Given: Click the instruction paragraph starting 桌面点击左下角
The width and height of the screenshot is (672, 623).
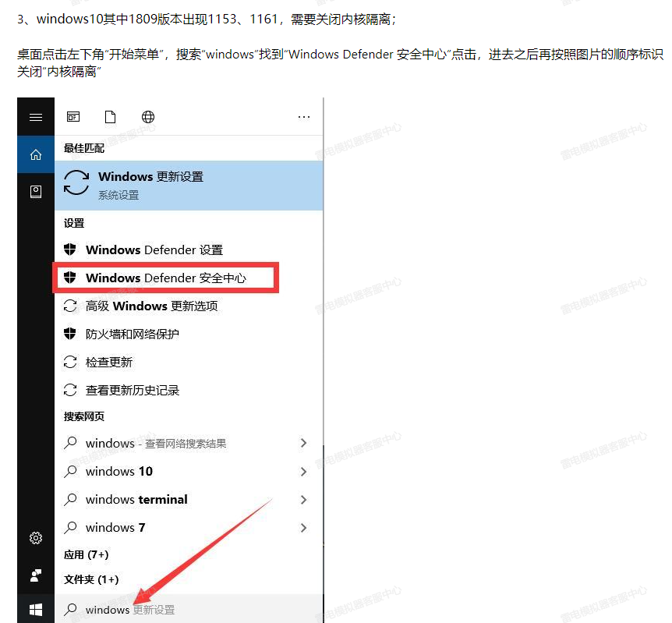Looking at the screenshot, I should 340,63.
